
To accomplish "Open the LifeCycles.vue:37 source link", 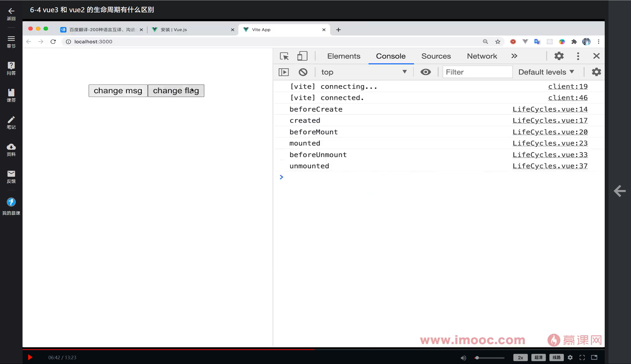I will coord(550,166).
